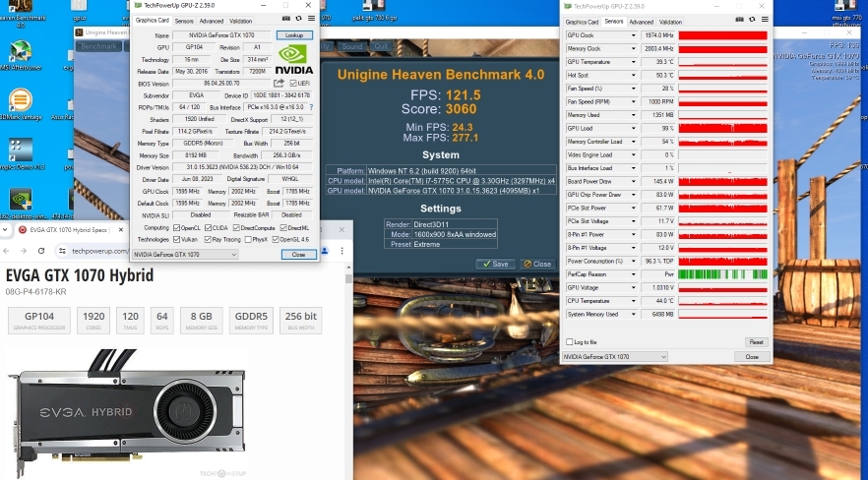Click browser reload icon

[41, 251]
